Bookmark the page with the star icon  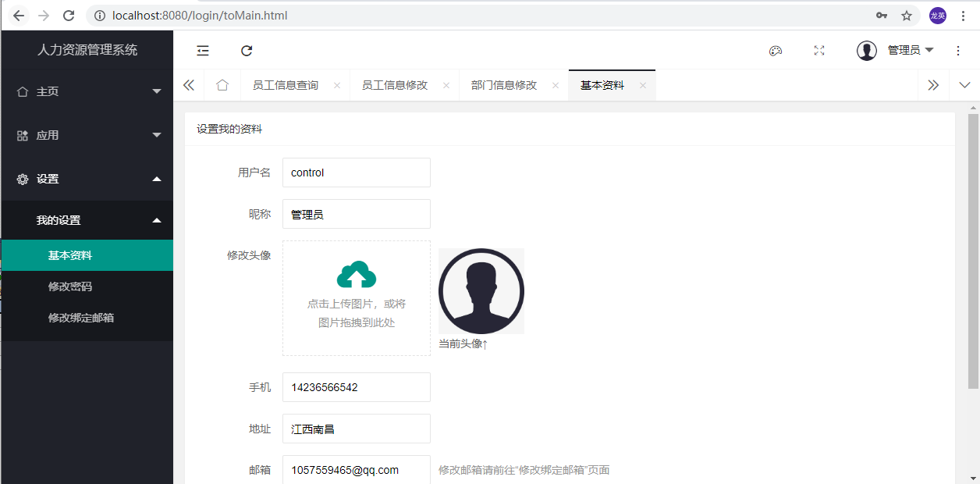click(x=907, y=16)
